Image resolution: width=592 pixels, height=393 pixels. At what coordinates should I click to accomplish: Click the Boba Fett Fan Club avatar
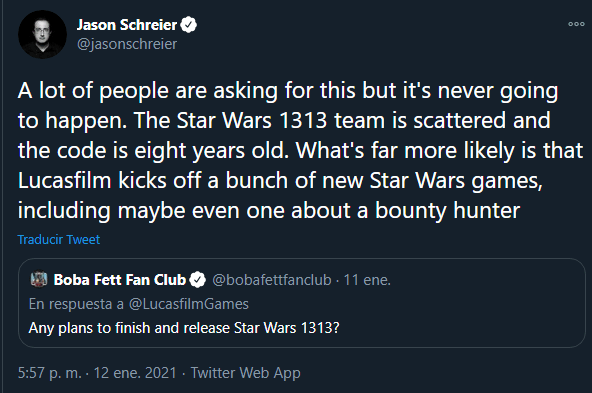coord(39,279)
